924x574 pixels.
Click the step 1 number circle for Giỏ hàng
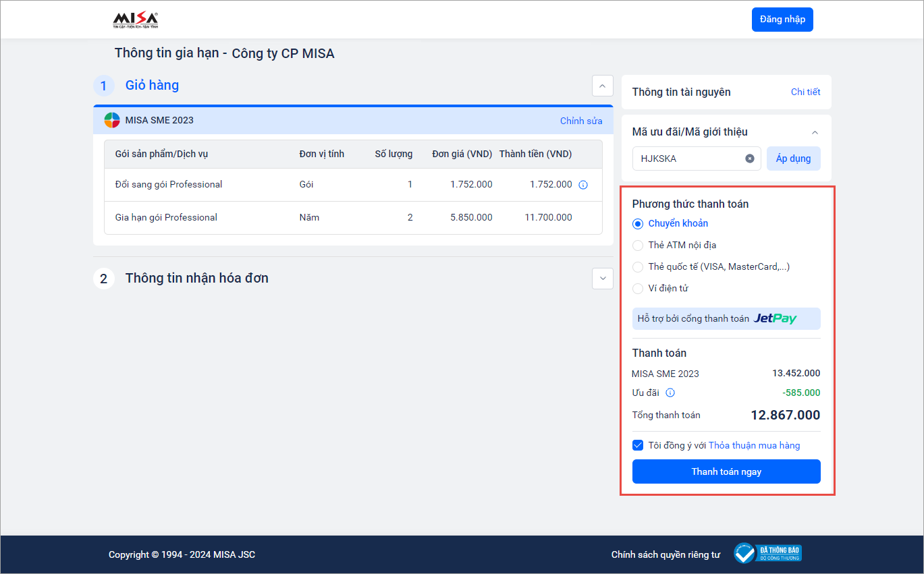(x=103, y=86)
